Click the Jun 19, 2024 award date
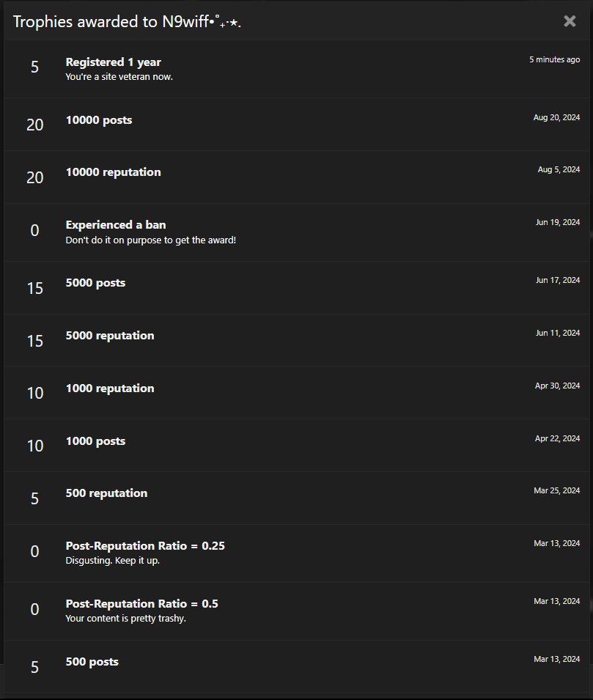This screenshot has width=593, height=700. pyautogui.click(x=557, y=222)
